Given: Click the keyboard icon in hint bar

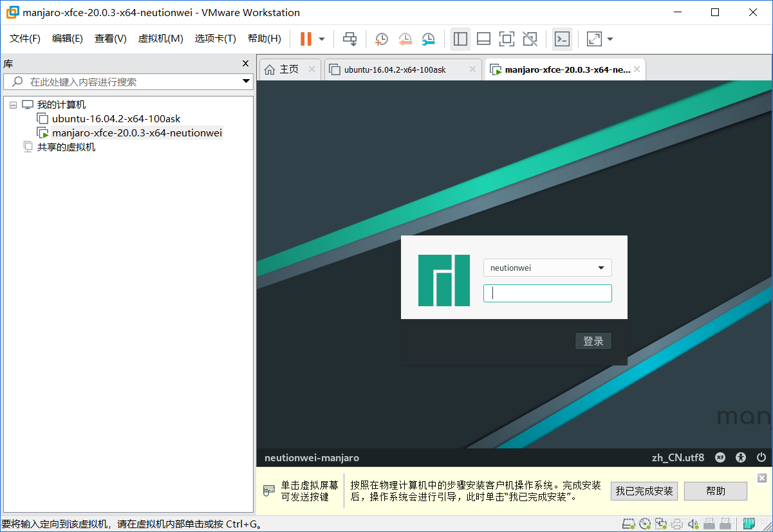Looking at the screenshot, I should [x=269, y=491].
